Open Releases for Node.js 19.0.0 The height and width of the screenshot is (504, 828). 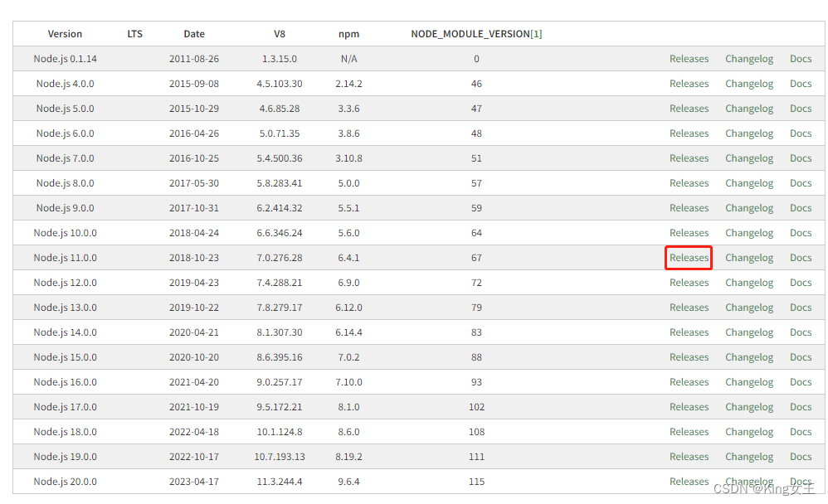tap(689, 456)
